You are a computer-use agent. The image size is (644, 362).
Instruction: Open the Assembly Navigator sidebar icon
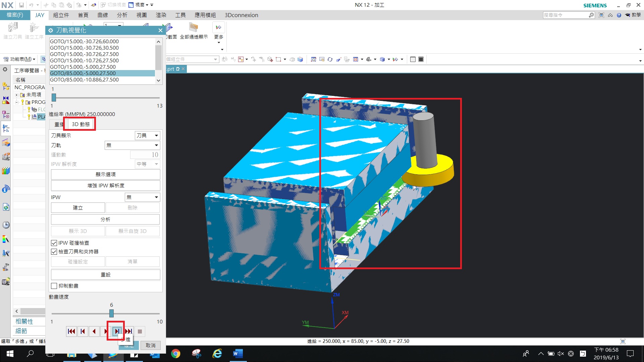point(6,86)
